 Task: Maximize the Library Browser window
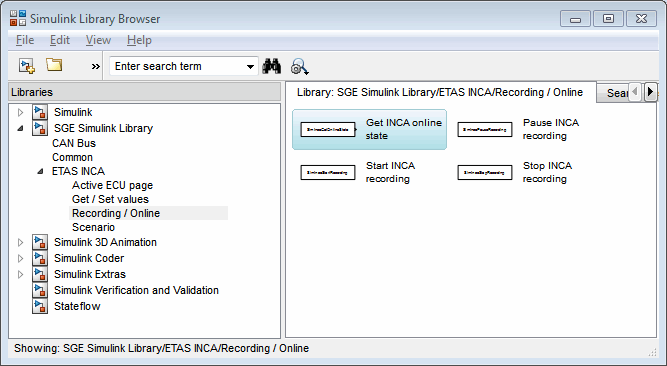(608, 19)
